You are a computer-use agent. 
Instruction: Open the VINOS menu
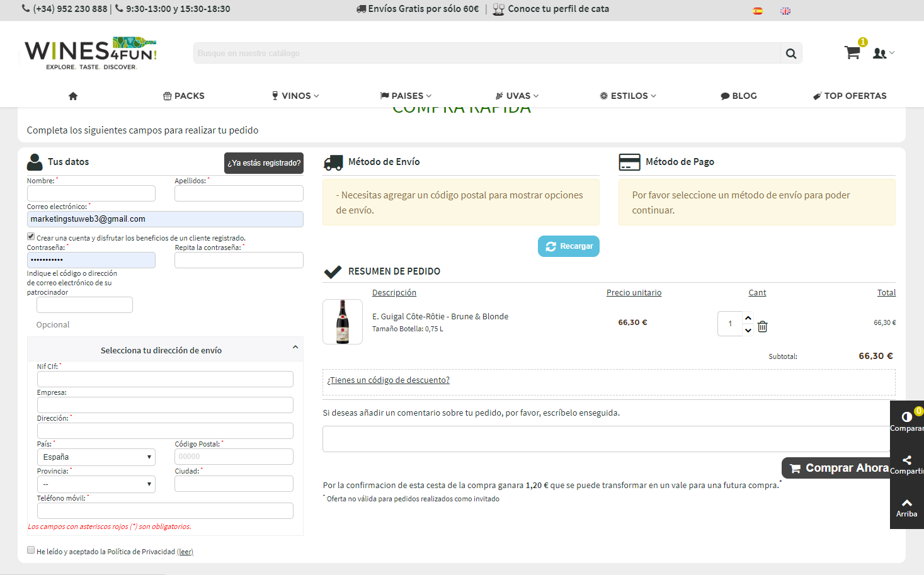[x=296, y=96]
